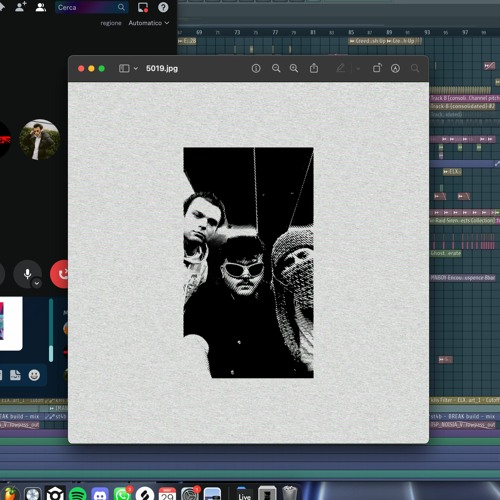This screenshot has width=500, height=500.
Task: Open the Preview app icon in the Dock
Action: (212, 494)
